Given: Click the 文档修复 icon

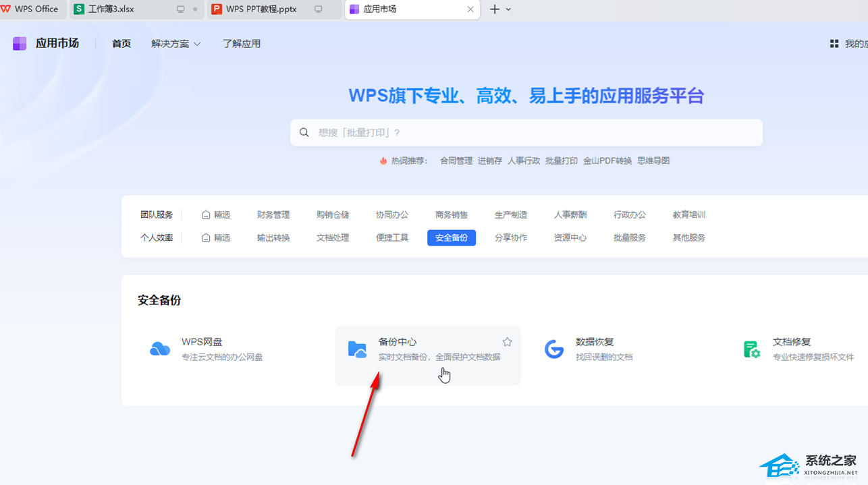Looking at the screenshot, I should point(751,349).
